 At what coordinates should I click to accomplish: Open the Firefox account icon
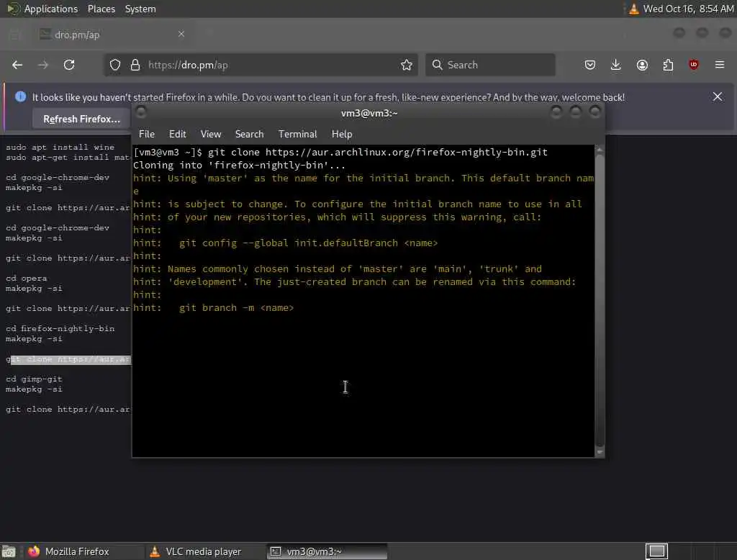pyautogui.click(x=642, y=65)
